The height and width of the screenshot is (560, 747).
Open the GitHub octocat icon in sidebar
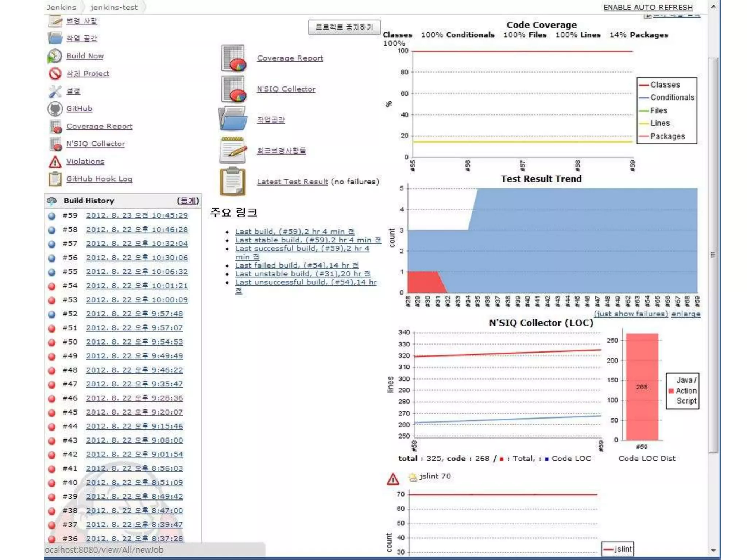[x=55, y=109]
